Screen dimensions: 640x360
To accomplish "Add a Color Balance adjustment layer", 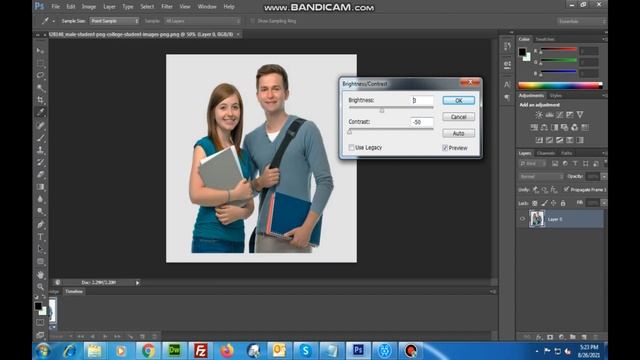I will [x=544, y=127].
